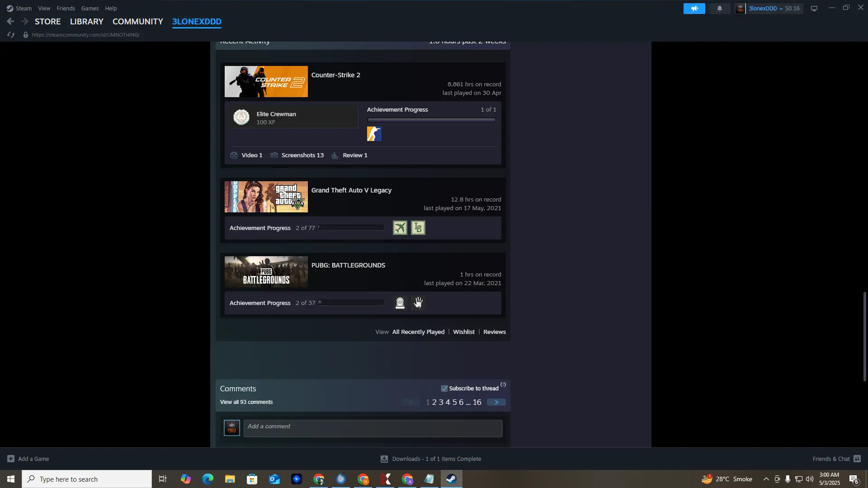This screenshot has height=488, width=868.
Task: Click the page reload icon
Action: click(x=11, y=35)
